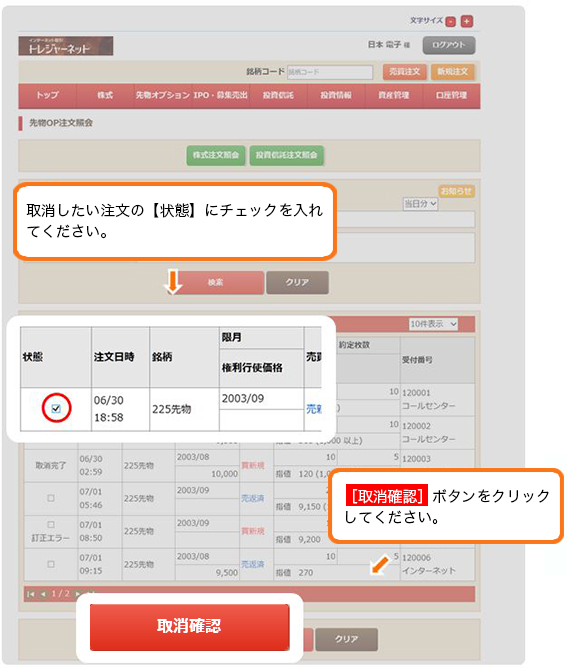This screenshot has width=567, height=668.
Task: Increase the font size with the plus icon
Action: 467,21
